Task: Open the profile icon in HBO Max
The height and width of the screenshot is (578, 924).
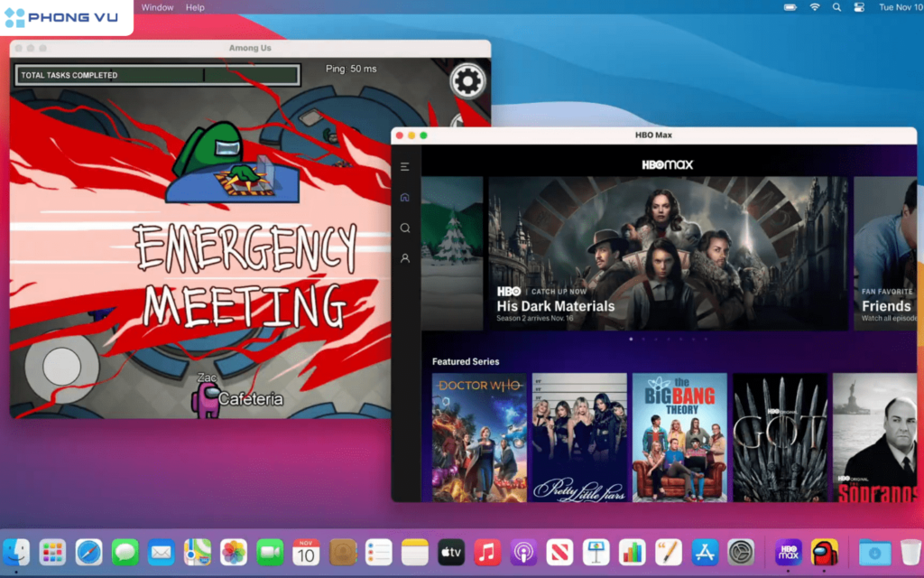Action: point(404,258)
